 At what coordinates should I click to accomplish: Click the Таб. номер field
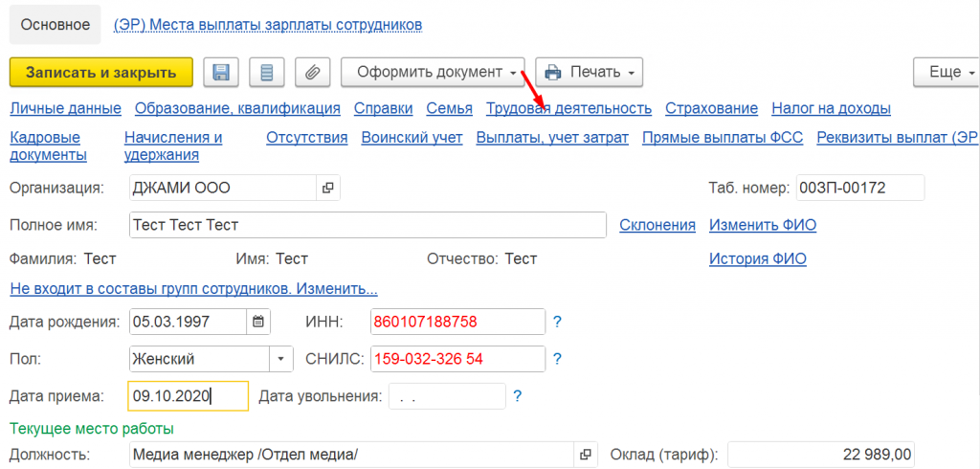tap(860, 188)
